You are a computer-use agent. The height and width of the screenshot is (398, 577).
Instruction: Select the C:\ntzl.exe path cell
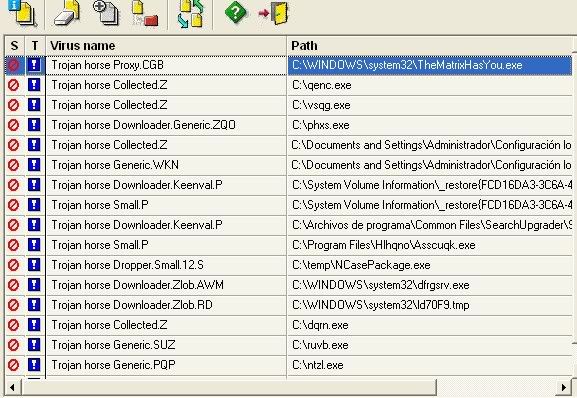430,365
